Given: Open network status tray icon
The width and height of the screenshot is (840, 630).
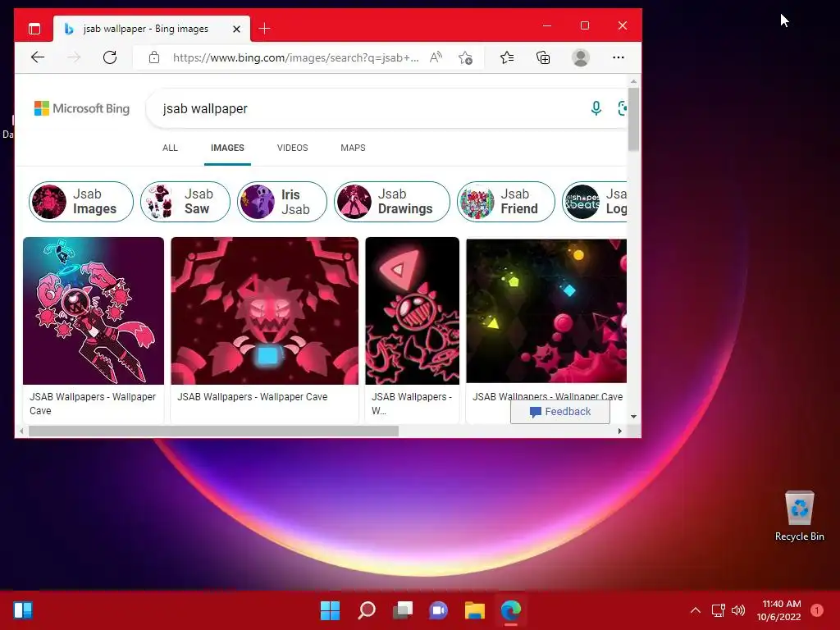Looking at the screenshot, I should pyautogui.click(x=718, y=610).
